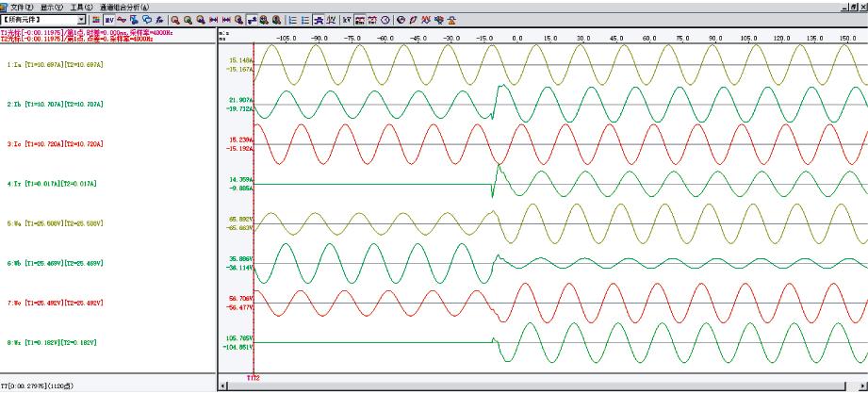This screenshot has height=394, width=868.
Task: Open the 'fx' formula toolbar icon
Action: (160, 20)
